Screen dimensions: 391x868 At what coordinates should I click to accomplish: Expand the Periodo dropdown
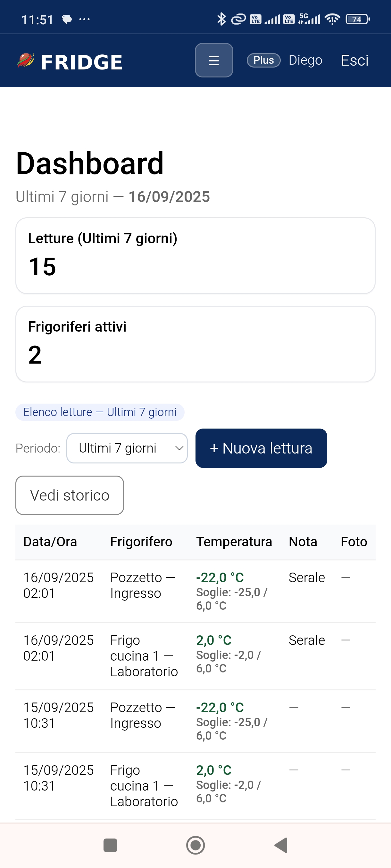click(x=127, y=448)
